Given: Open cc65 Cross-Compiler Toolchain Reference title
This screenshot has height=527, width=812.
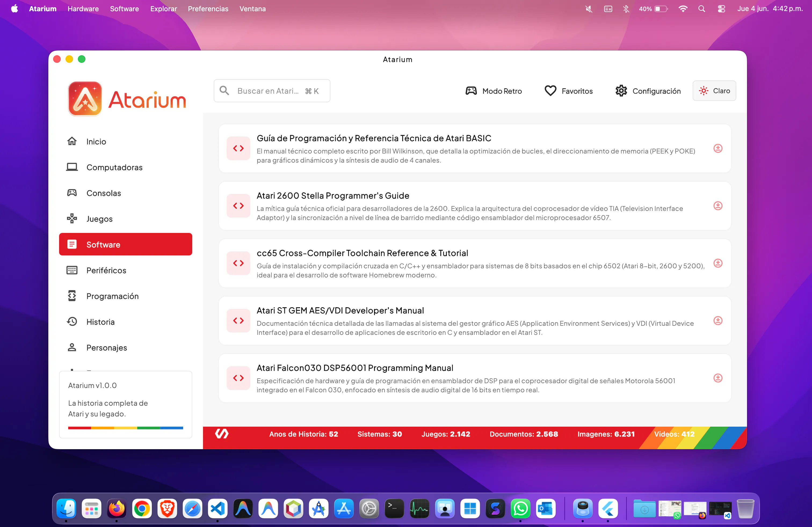Looking at the screenshot, I should point(362,253).
